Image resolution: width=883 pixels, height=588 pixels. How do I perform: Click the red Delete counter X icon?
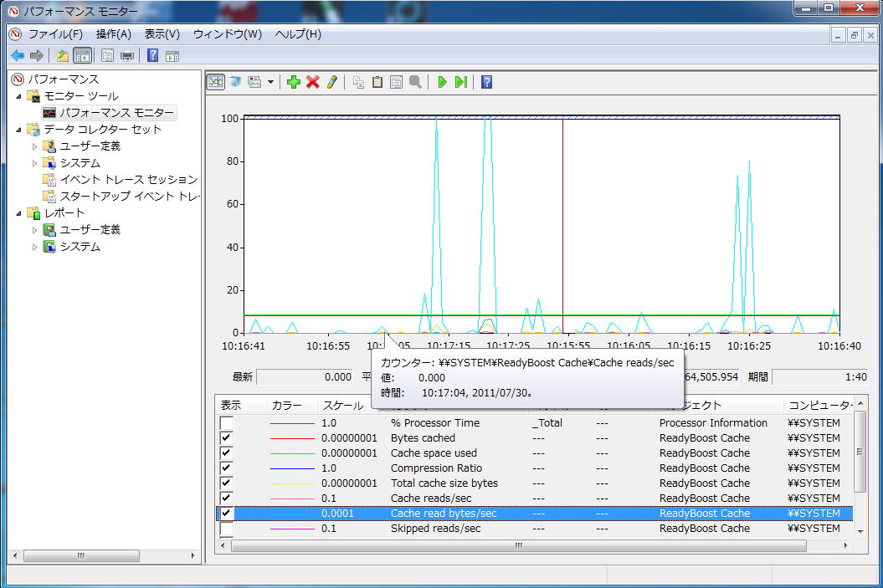(x=313, y=82)
